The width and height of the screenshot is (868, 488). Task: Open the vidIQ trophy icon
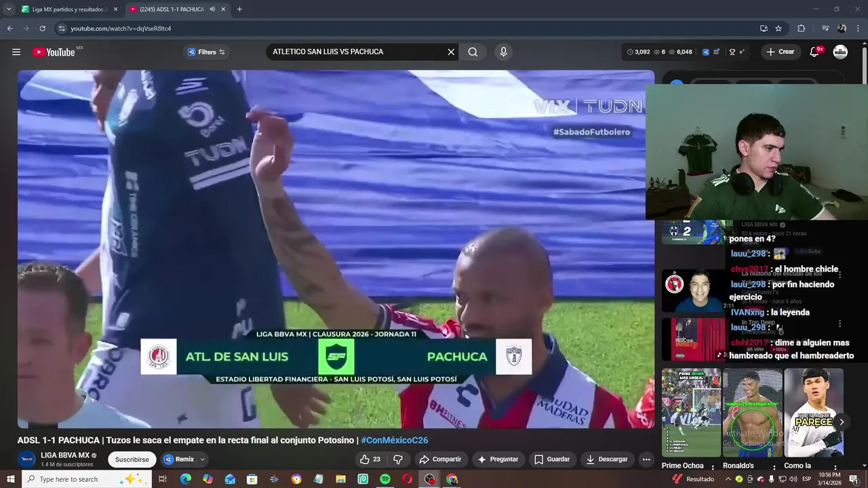(x=732, y=52)
